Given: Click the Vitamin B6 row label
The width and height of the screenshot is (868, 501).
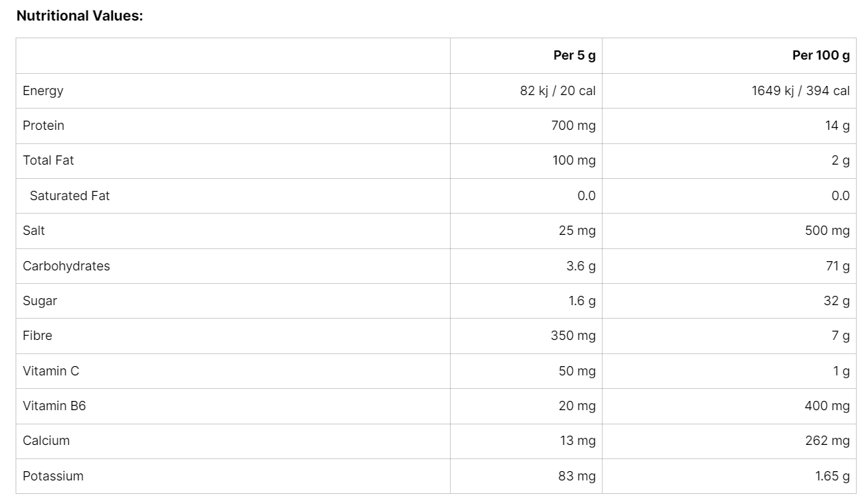Looking at the screenshot, I should [x=54, y=406].
